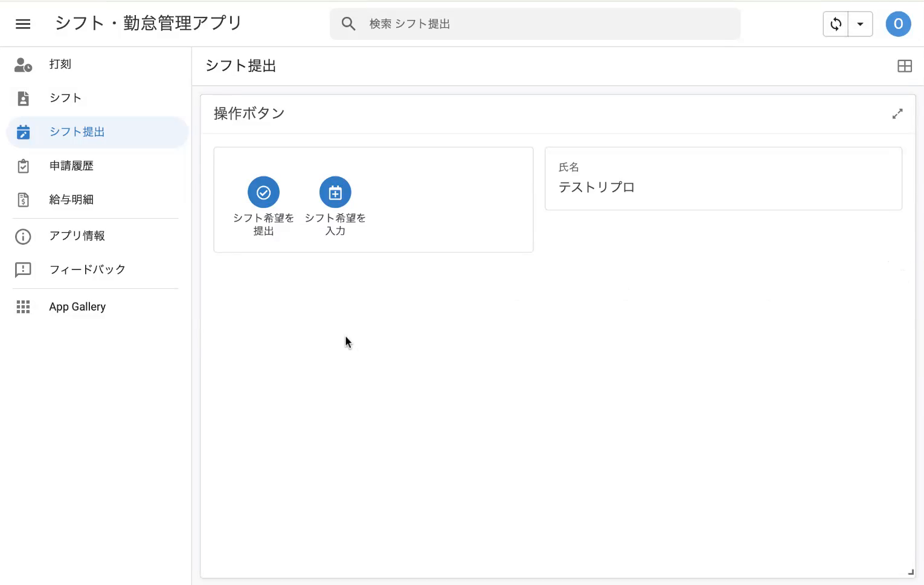Expand the 操作ボタン panel fullscreen
This screenshot has width=924, height=585.
tap(897, 114)
